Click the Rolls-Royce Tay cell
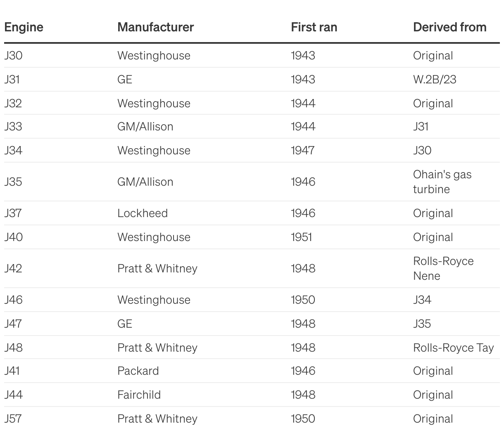Image resolution: width=504 pixels, height=435 pixels. click(453, 348)
